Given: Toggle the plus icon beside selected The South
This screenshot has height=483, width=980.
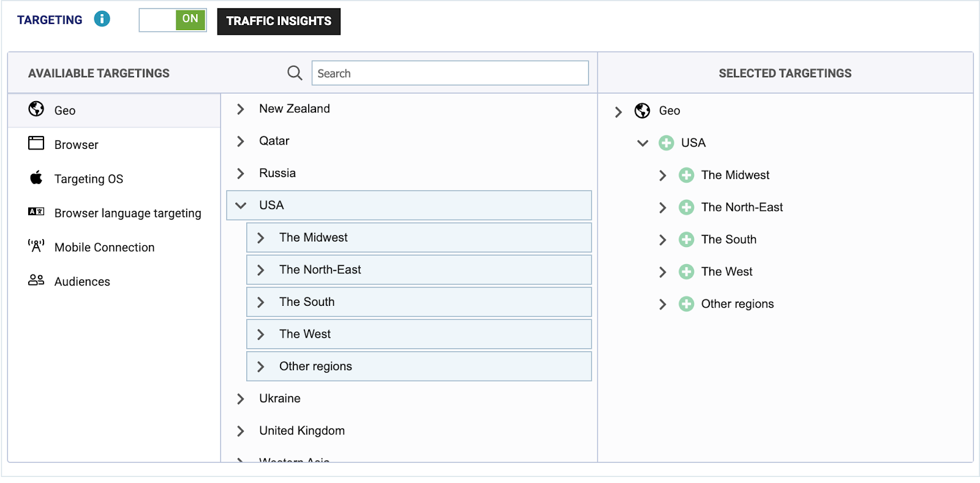Looking at the screenshot, I should pos(686,240).
